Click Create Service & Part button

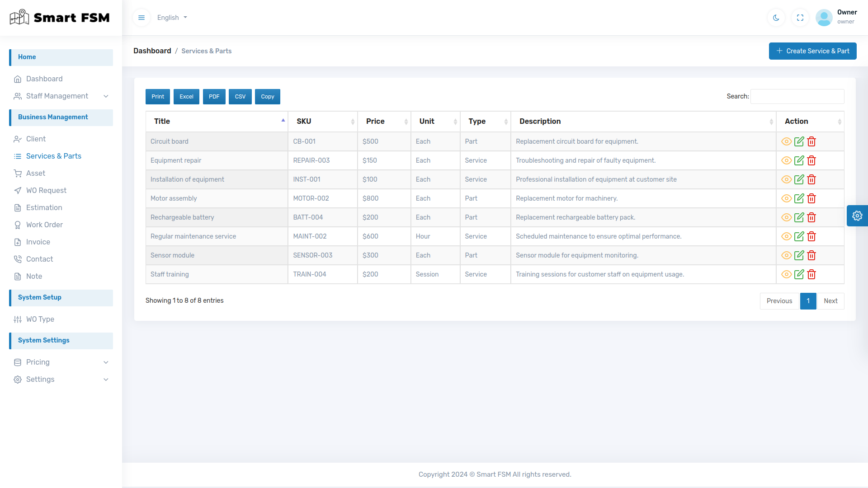[x=812, y=51]
